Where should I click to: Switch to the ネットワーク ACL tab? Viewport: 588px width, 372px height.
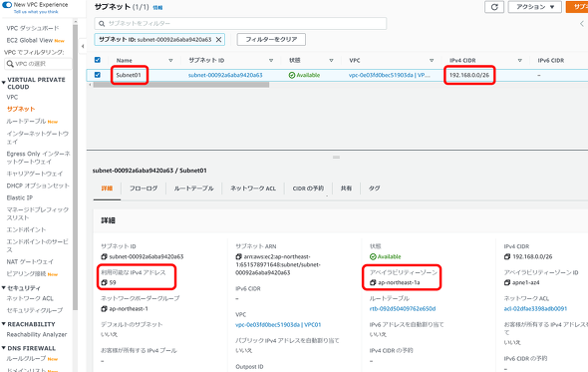[x=253, y=188]
